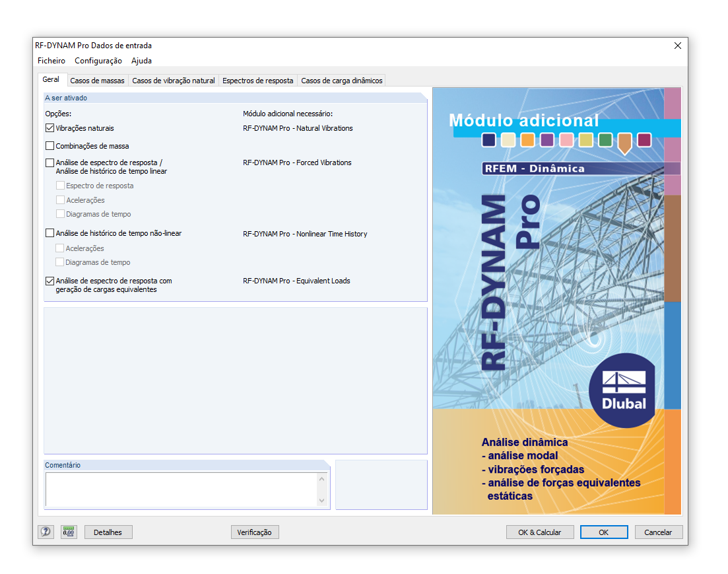Tick Acelerações under non-linear time history

(x=59, y=248)
